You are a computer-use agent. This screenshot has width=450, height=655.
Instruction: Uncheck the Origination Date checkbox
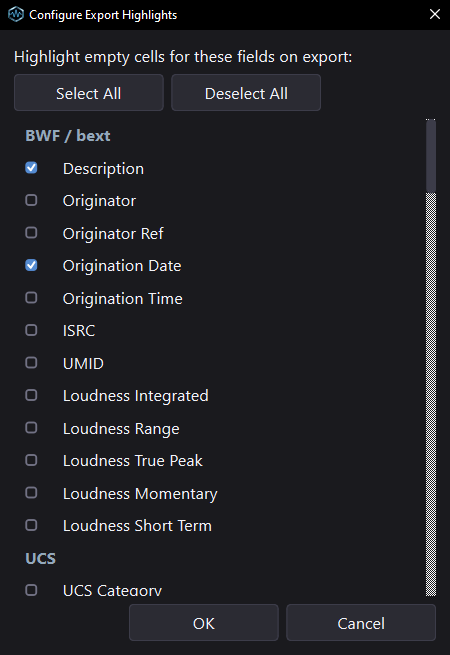[x=31, y=265]
